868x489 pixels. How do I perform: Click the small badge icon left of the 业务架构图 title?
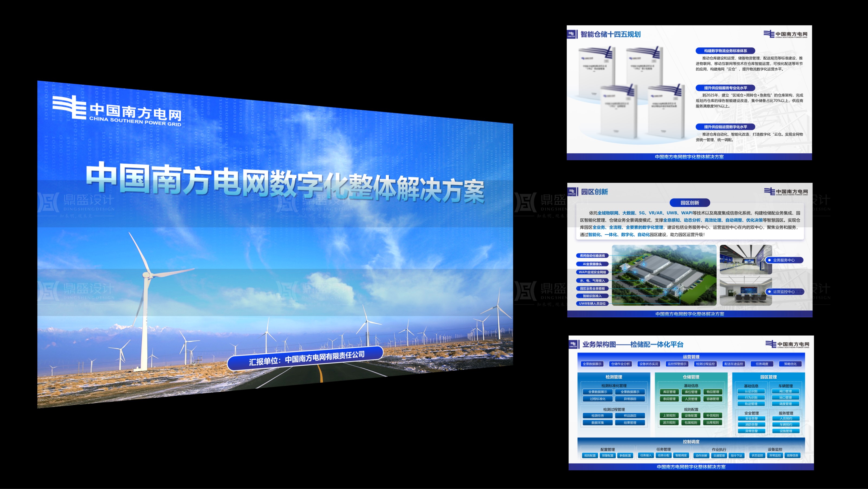tap(573, 344)
